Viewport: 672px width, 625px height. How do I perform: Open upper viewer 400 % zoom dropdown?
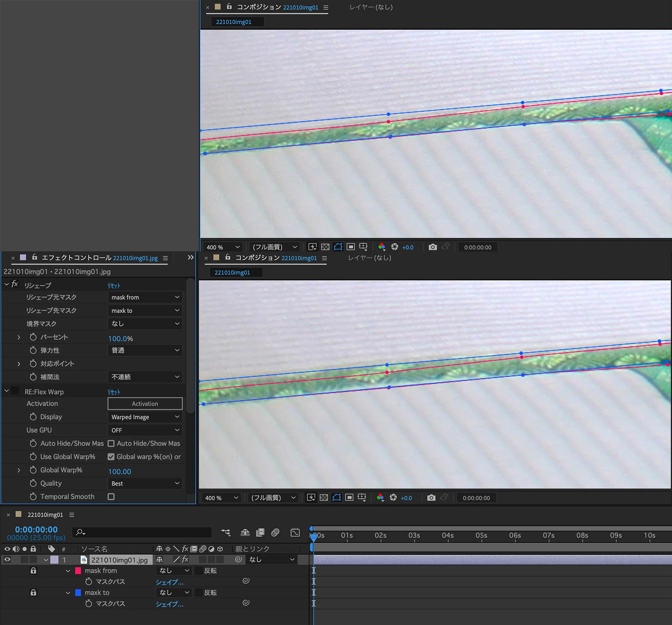(223, 247)
